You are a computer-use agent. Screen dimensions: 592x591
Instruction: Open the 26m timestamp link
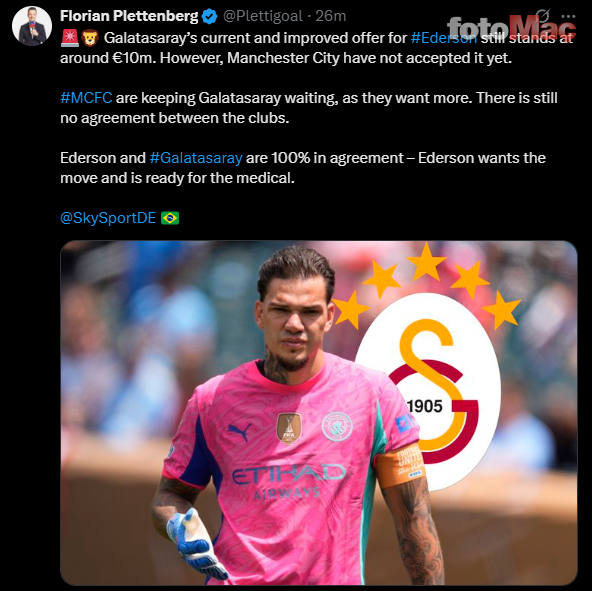click(331, 16)
